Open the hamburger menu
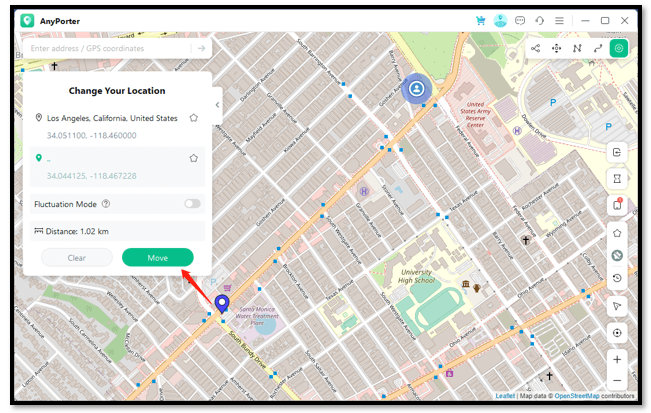Image resolution: width=651 pixels, height=413 pixels. point(559,21)
